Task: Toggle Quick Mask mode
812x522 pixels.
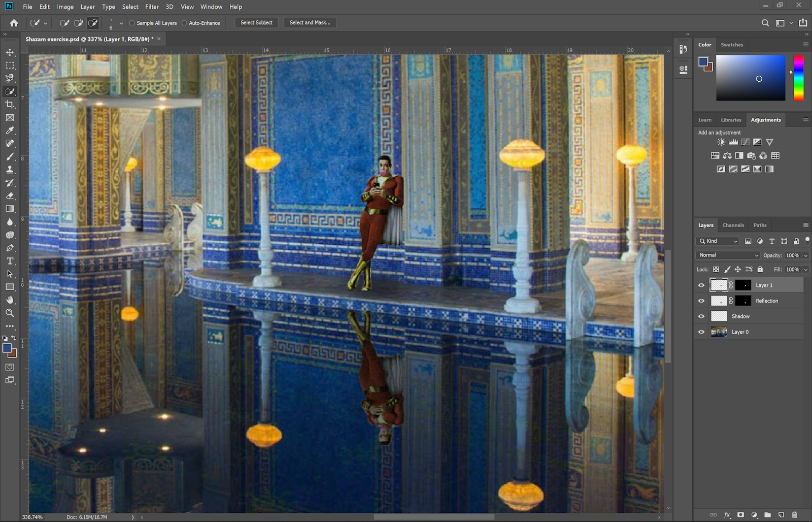Action: [x=10, y=367]
